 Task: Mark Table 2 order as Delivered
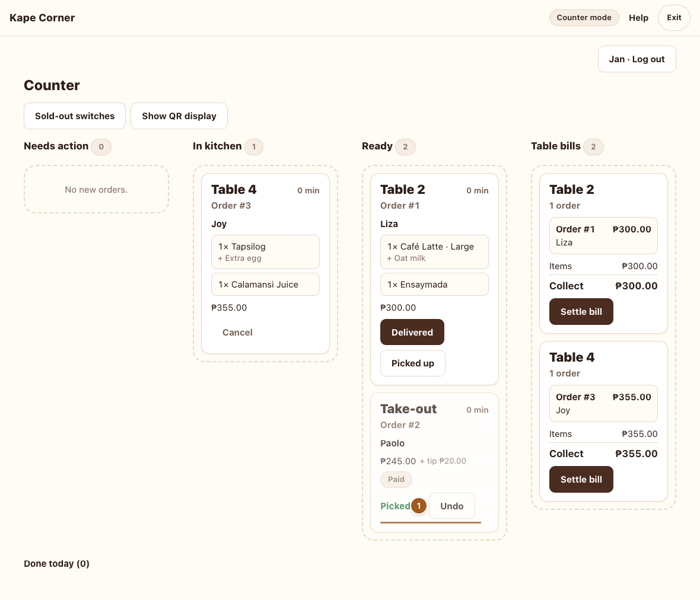click(x=412, y=332)
